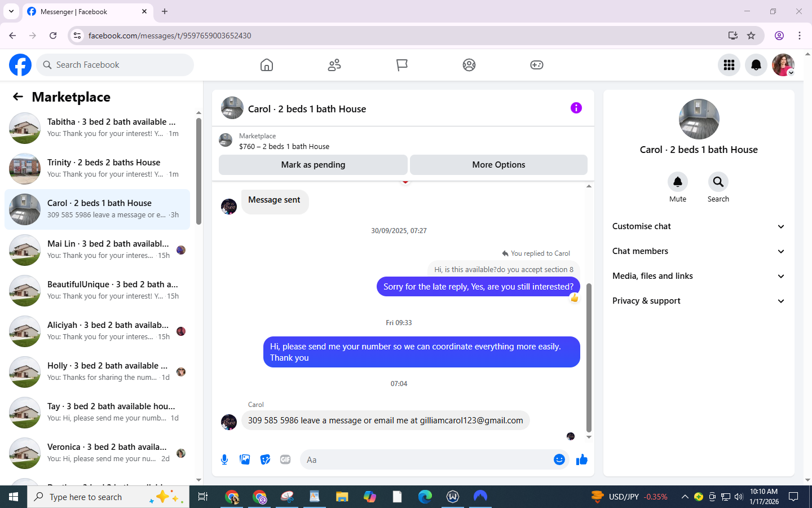
Task: Expand Media, files and links section
Action: (699, 276)
